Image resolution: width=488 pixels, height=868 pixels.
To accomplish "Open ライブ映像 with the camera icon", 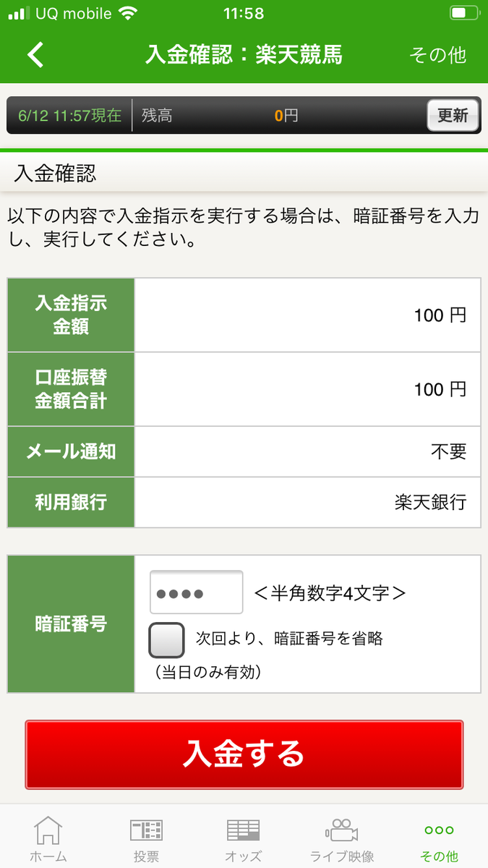I will click(341, 835).
